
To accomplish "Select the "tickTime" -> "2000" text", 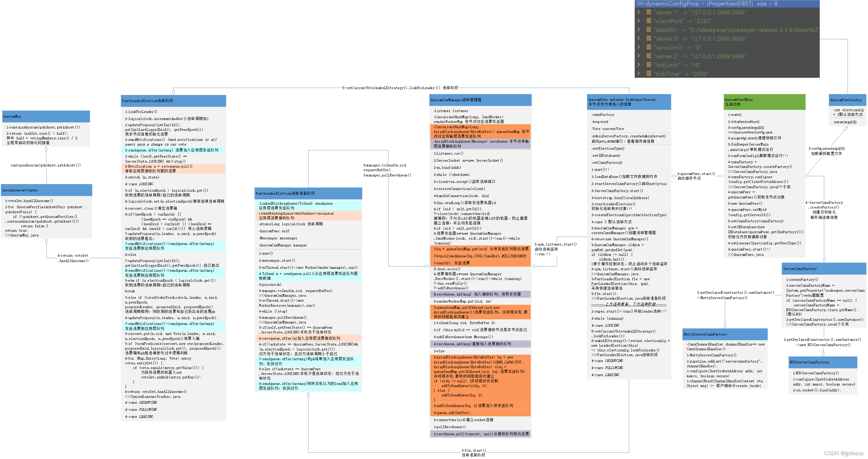I will click(x=680, y=74).
